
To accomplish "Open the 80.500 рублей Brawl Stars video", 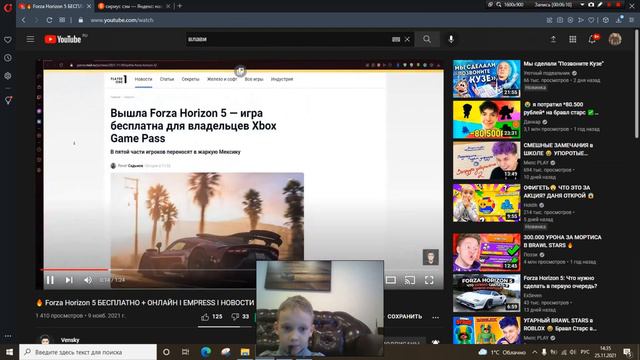I will click(x=487, y=120).
